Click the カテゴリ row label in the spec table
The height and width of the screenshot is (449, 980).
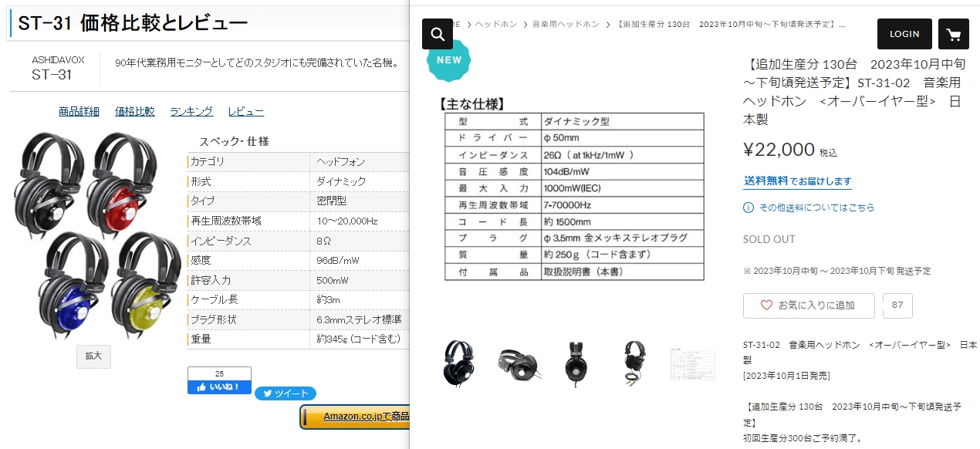[208, 162]
